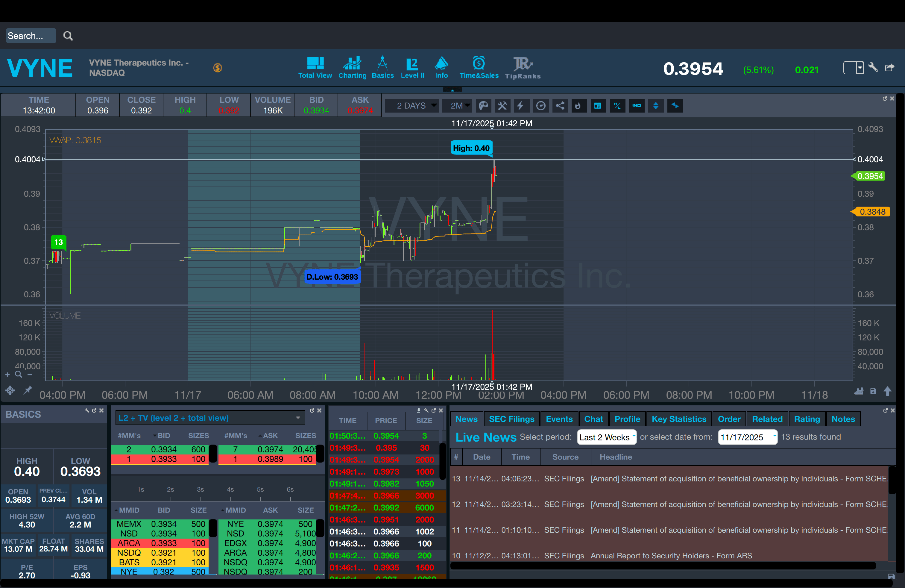The image size is (905, 588).
Task: Open chart tools wrench-and-hammer icon
Action: [x=502, y=106]
